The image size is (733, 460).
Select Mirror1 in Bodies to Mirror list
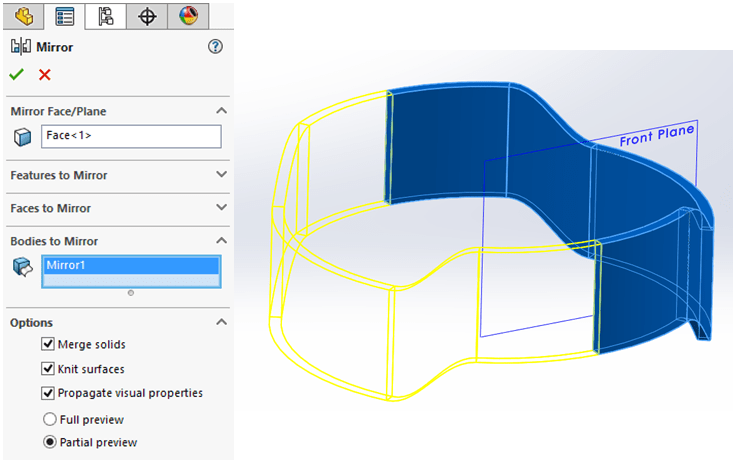[130, 266]
